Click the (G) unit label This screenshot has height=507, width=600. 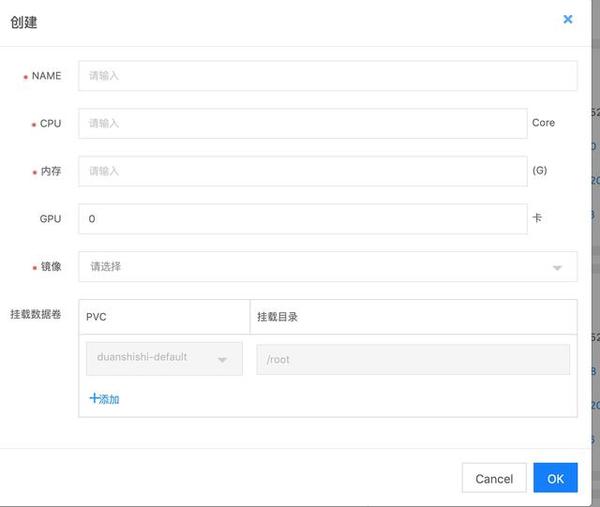540,170
